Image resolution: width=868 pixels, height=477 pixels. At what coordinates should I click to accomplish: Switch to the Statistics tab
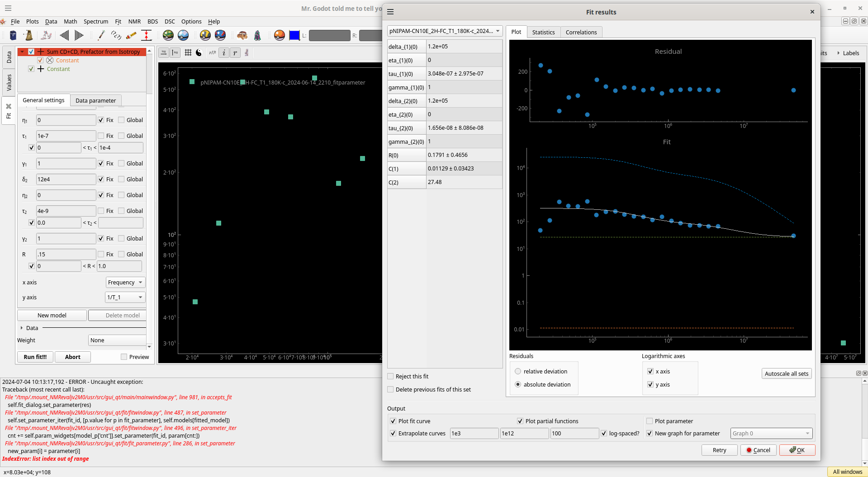pos(543,32)
